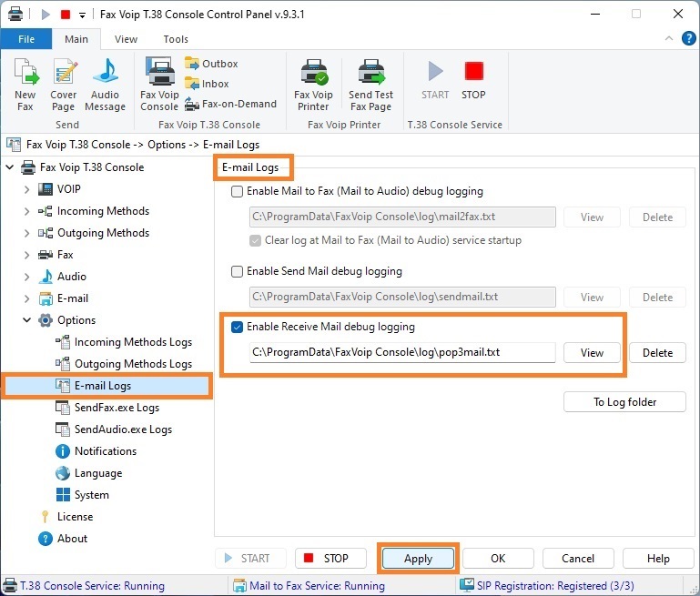
Task: Click the To Log folder button
Action: [624, 402]
